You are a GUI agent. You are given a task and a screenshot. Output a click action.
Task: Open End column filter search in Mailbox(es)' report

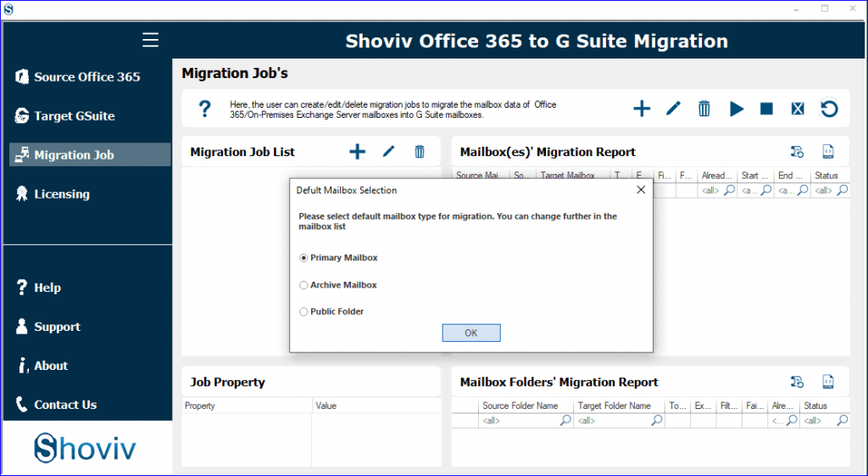[802, 190]
